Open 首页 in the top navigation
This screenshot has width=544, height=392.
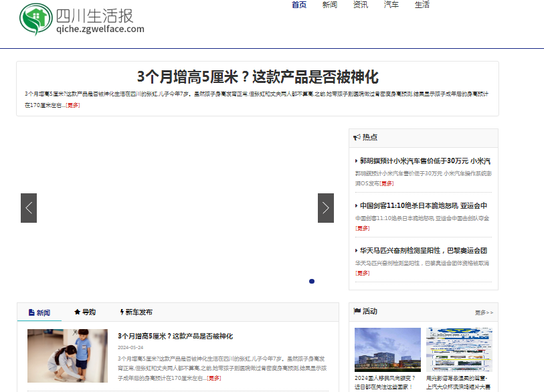tap(299, 5)
